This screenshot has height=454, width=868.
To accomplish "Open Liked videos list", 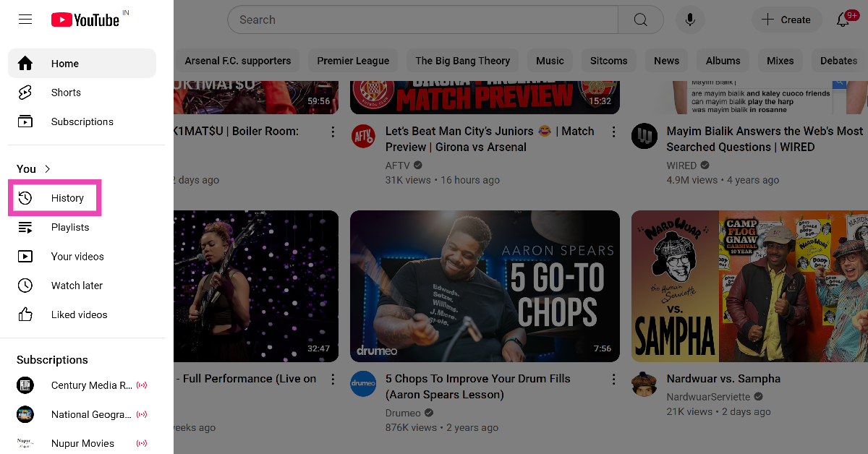I will [x=79, y=314].
